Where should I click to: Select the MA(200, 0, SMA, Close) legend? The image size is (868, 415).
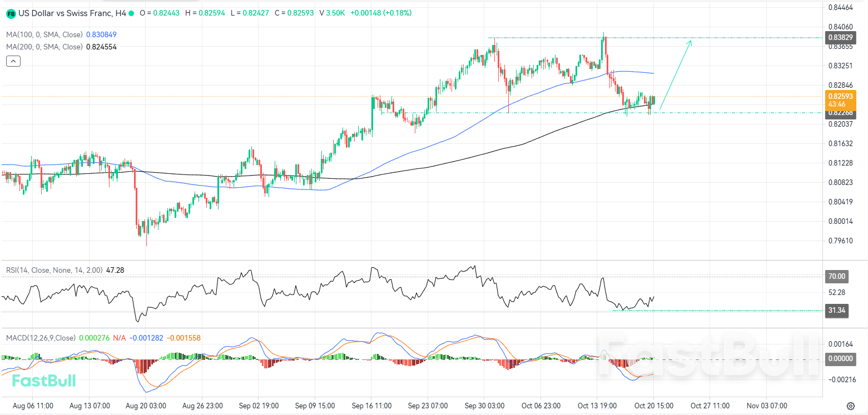44,47
